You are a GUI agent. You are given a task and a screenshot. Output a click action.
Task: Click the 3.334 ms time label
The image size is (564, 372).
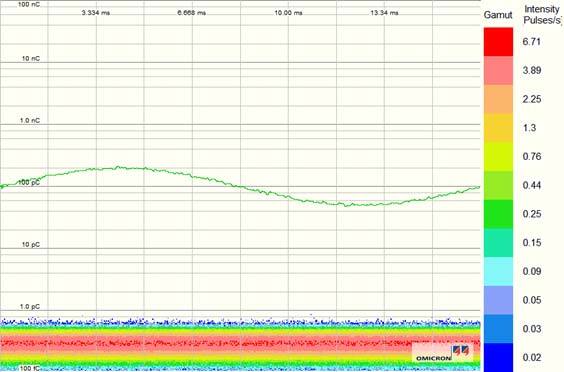coord(96,13)
